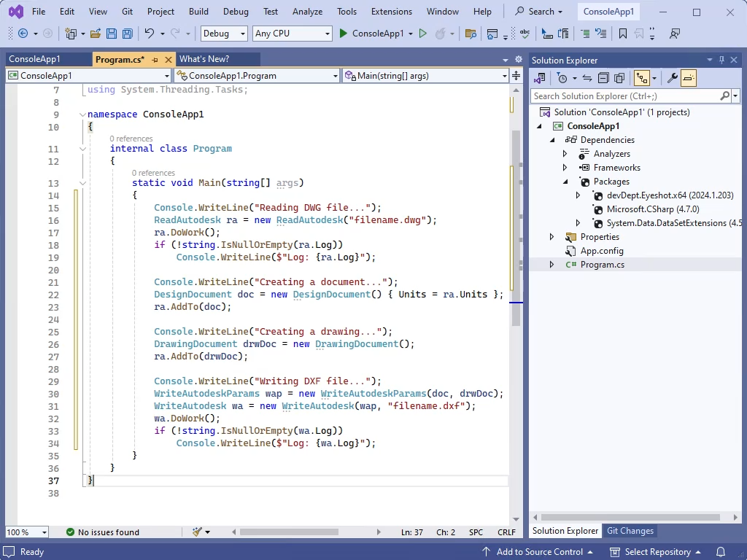This screenshot has width=747, height=560.
Task: Click the No issues found indicator
Action: point(103,532)
